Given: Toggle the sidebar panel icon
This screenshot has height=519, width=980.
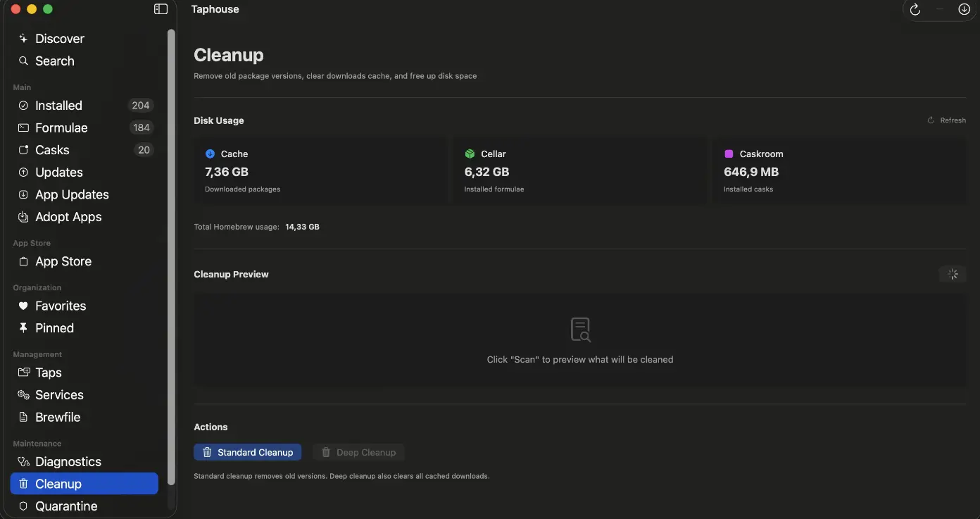Looking at the screenshot, I should [161, 9].
